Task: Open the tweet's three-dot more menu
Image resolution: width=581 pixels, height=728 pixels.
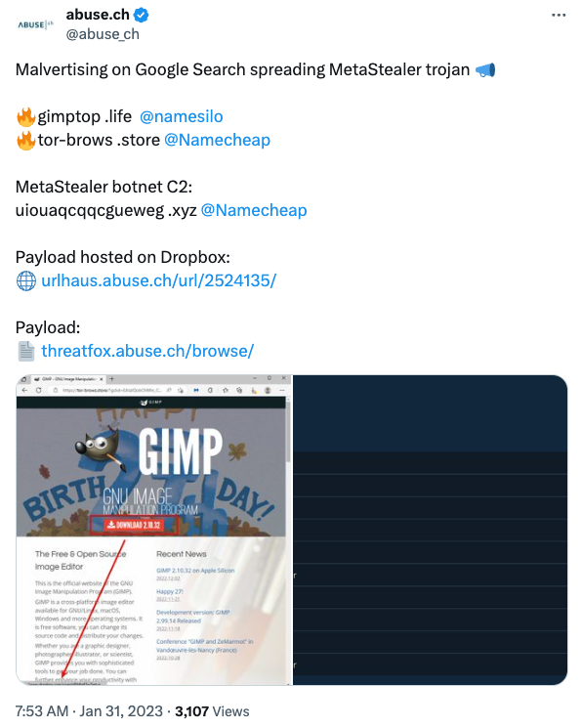Action: pyautogui.click(x=559, y=16)
